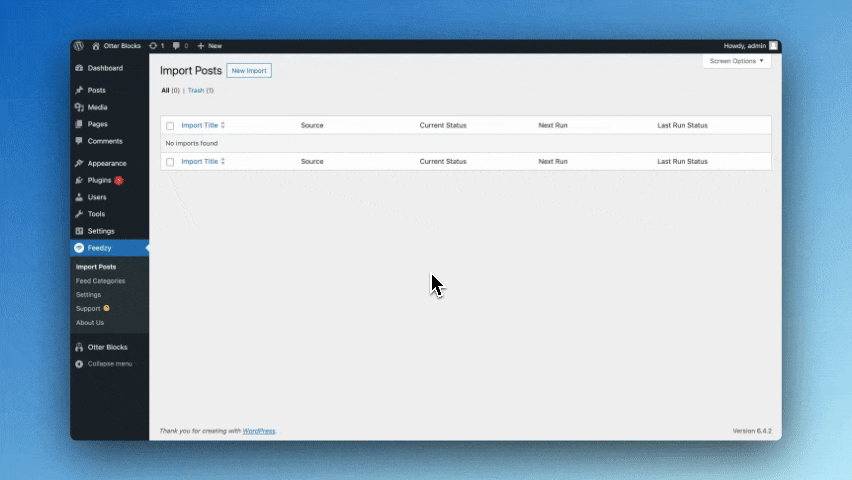Open the Appearance menu

(107, 163)
